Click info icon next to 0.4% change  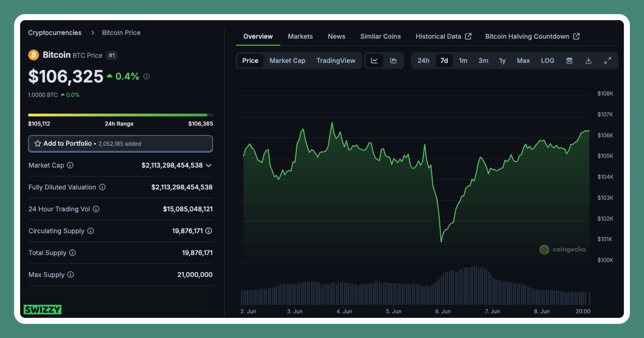pos(146,77)
